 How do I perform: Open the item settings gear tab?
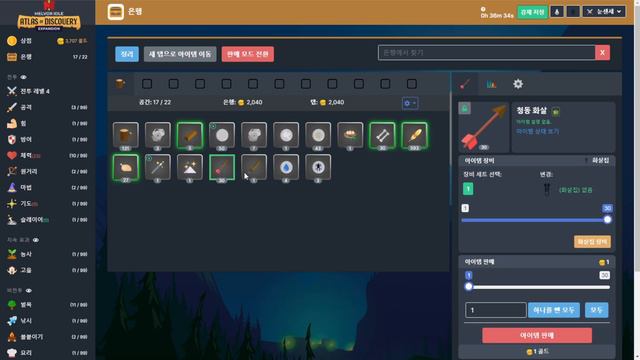518,84
